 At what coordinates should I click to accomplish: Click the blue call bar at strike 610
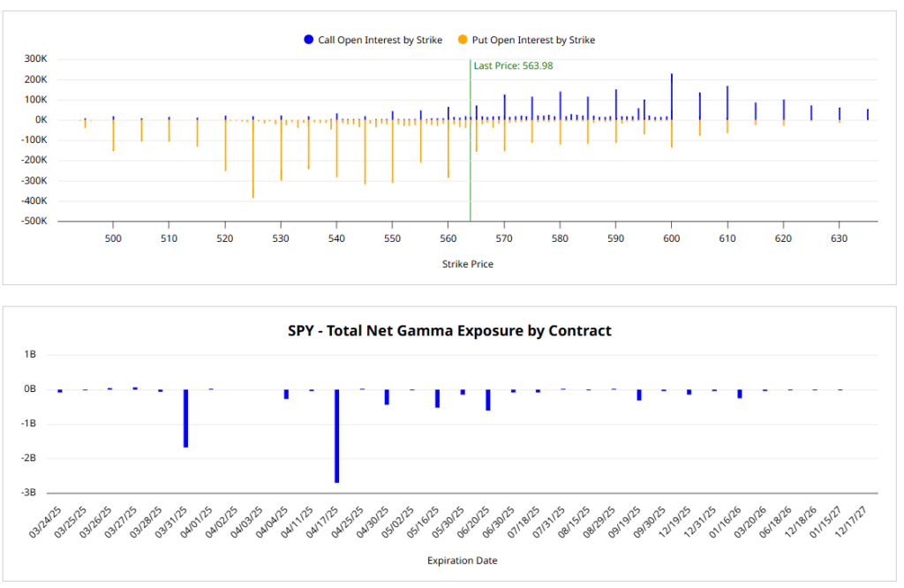(x=727, y=102)
